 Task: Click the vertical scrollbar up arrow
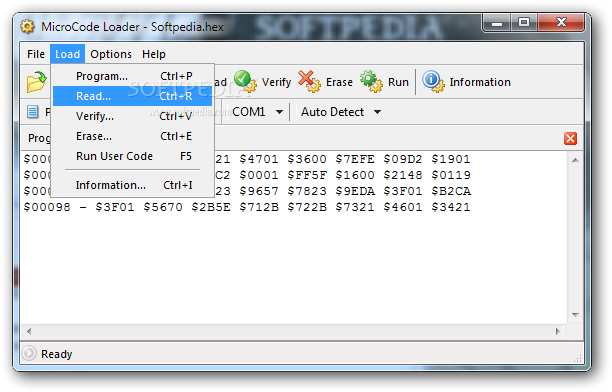pyautogui.click(x=575, y=160)
